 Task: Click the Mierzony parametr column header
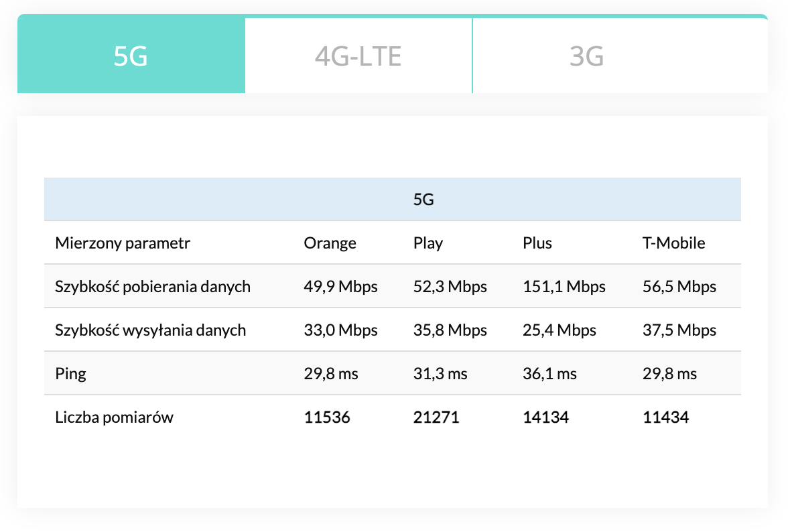pyautogui.click(x=123, y=243)
